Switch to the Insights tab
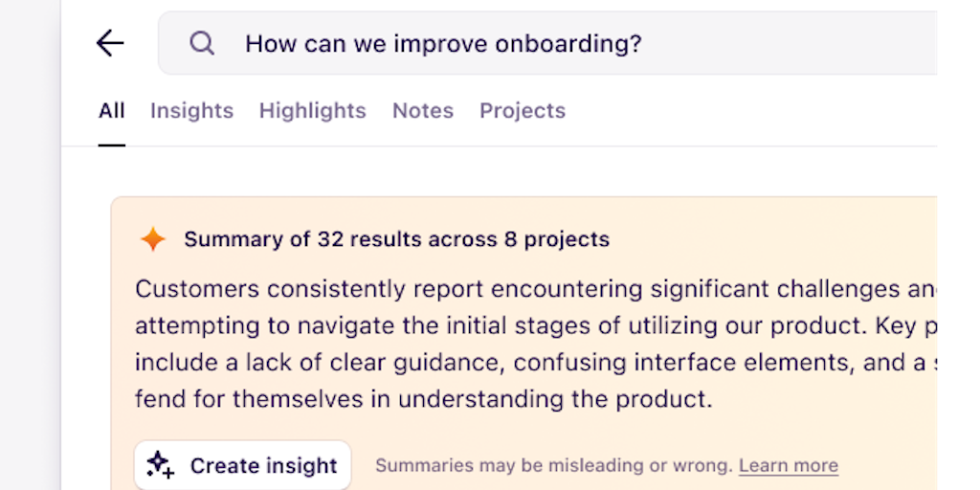 pyautogui.click(x=191, y=111)
